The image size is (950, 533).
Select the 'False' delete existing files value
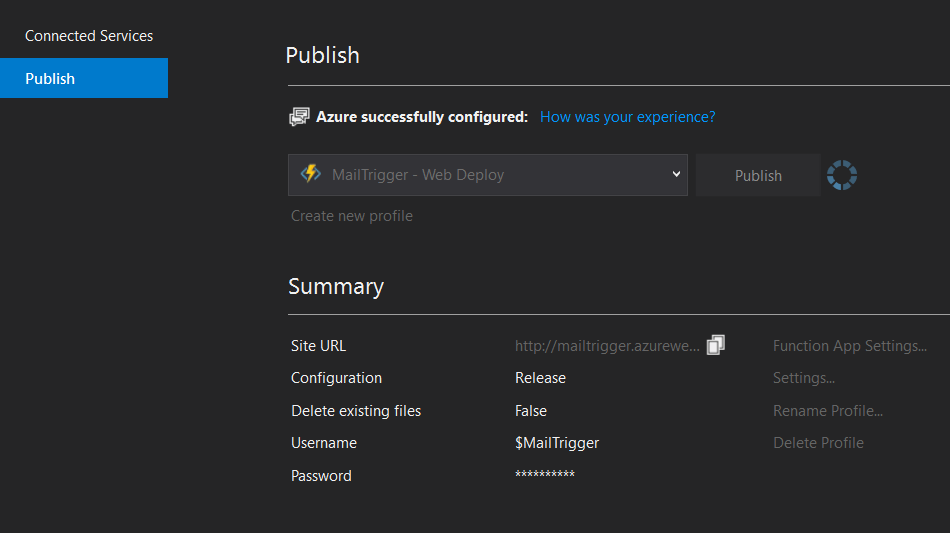531,411
